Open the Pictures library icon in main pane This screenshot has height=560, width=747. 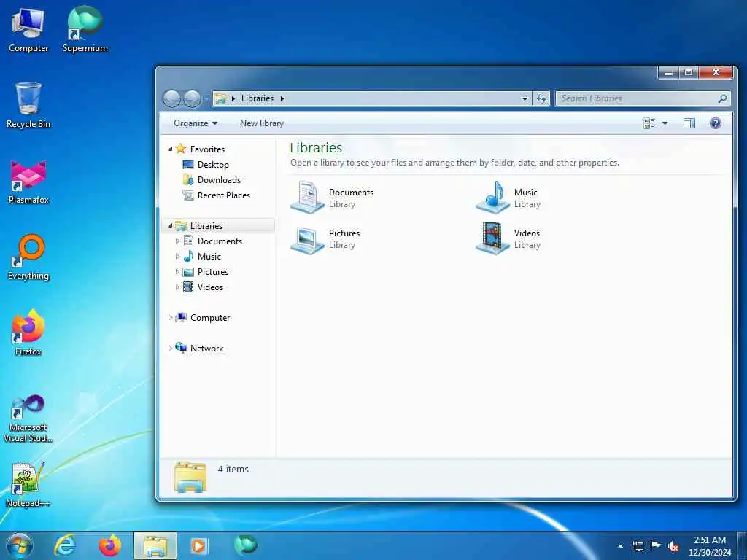(307, 239)
